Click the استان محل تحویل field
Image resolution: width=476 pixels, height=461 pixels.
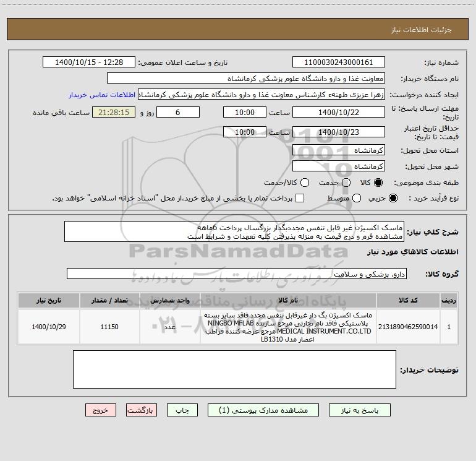pyautogui.click(x=339, y=150)
